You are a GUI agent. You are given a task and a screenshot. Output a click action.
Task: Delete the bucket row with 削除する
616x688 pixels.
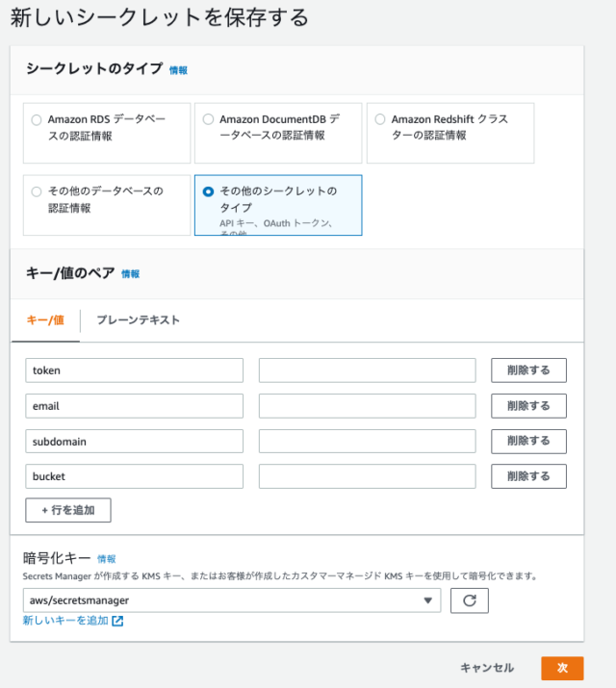[528, 476]
